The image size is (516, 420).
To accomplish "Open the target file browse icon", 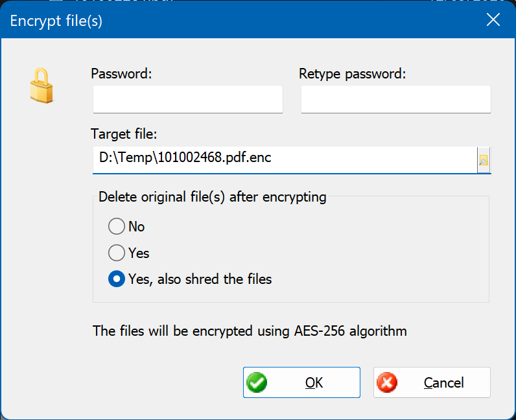I will pos(484,159).
